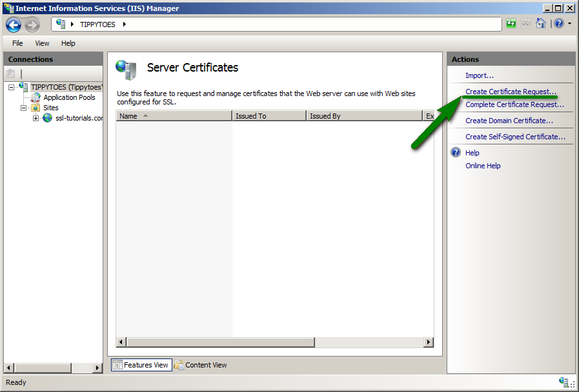Click the IIS Manager title bar icon
Image resolution: width=579 pixels, height=392 pixels.
(x=8, y=8)
